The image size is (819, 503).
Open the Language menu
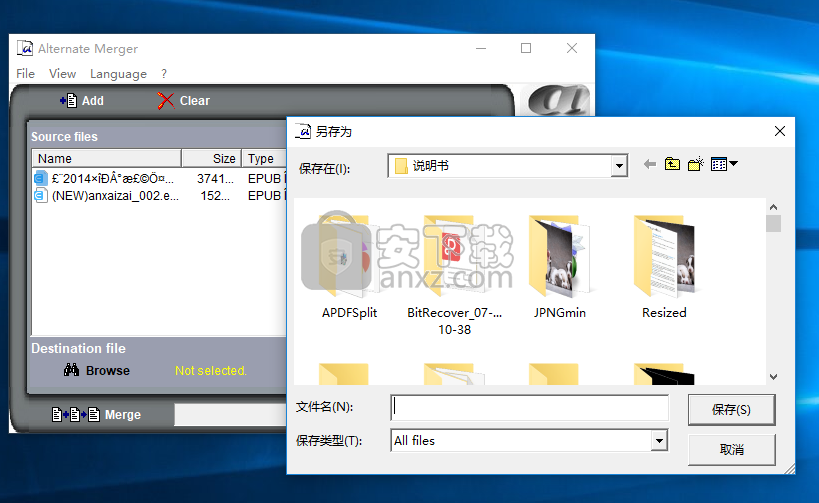[118, 74]
